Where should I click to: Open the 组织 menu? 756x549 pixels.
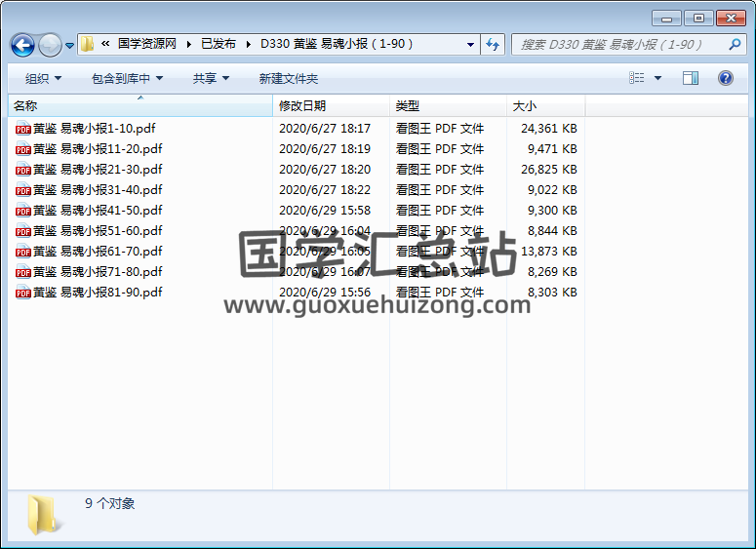(x=43, y=78)
